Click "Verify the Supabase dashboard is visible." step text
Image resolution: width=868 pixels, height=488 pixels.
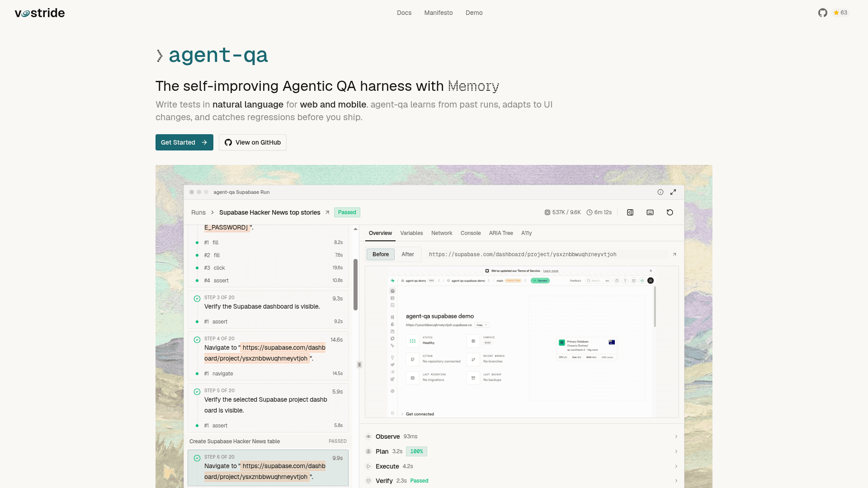[262, 306]
